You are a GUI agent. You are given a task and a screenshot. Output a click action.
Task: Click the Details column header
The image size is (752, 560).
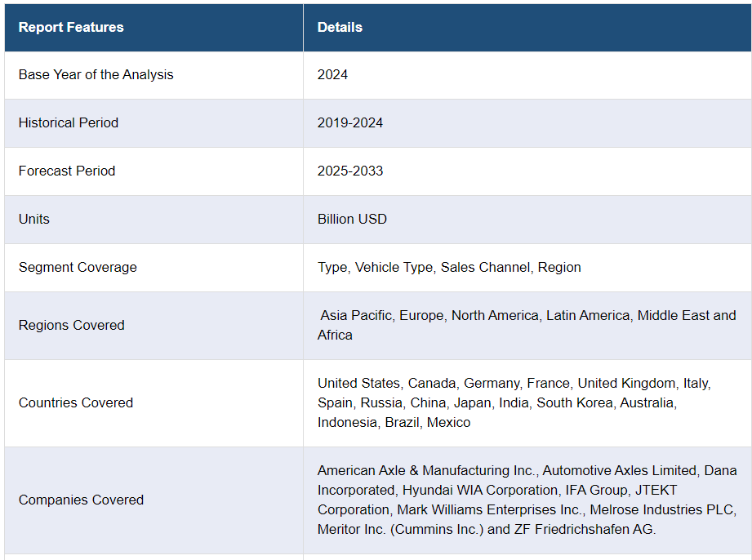(x=340, y=27)
